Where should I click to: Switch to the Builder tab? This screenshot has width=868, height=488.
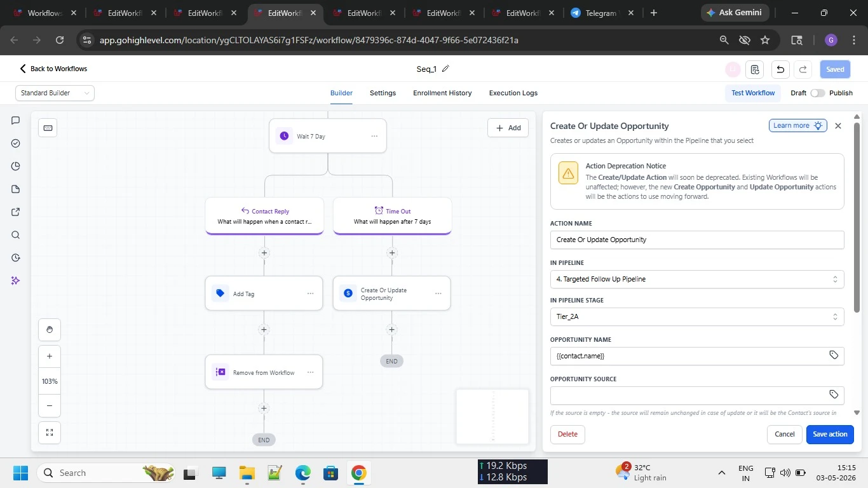(341, 93)
